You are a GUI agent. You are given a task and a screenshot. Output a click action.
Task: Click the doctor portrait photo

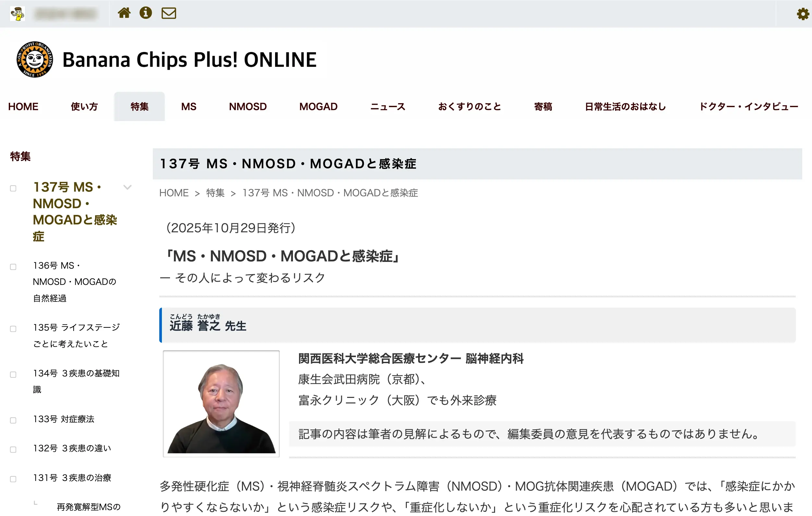(x=221, y=404)
